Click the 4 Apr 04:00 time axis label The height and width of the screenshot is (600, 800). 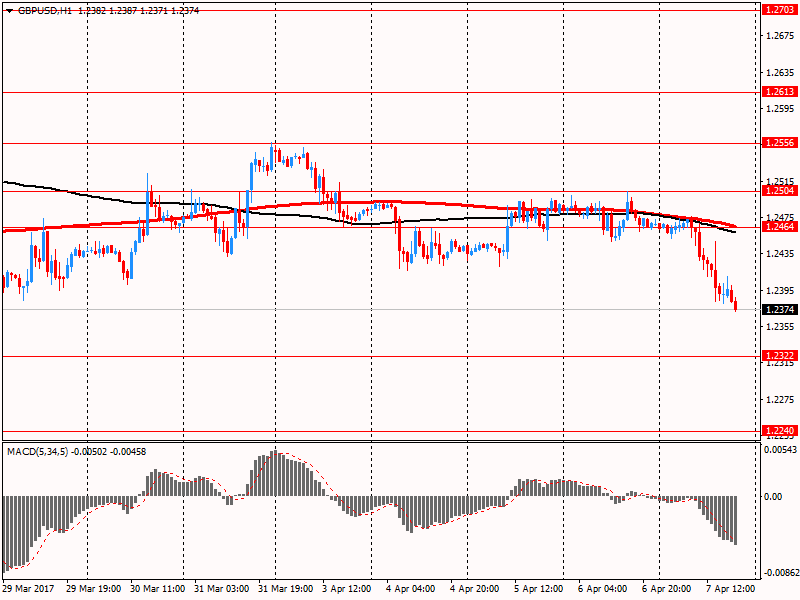point(411,589)
